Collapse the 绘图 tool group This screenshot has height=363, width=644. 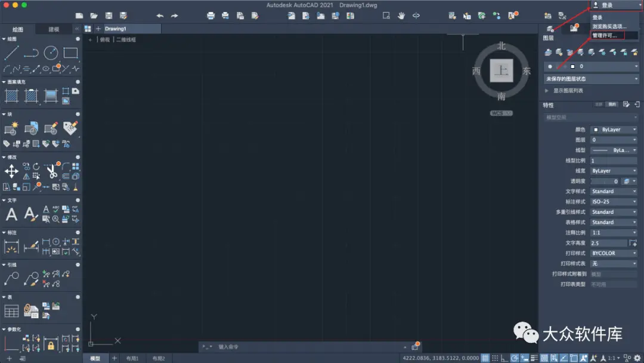(x=4, y=39)
